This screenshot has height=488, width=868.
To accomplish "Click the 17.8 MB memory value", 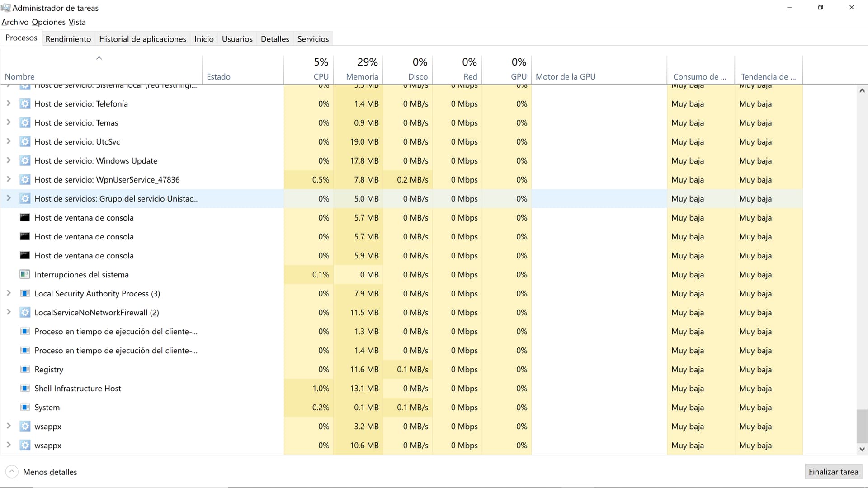I will 364,161.
